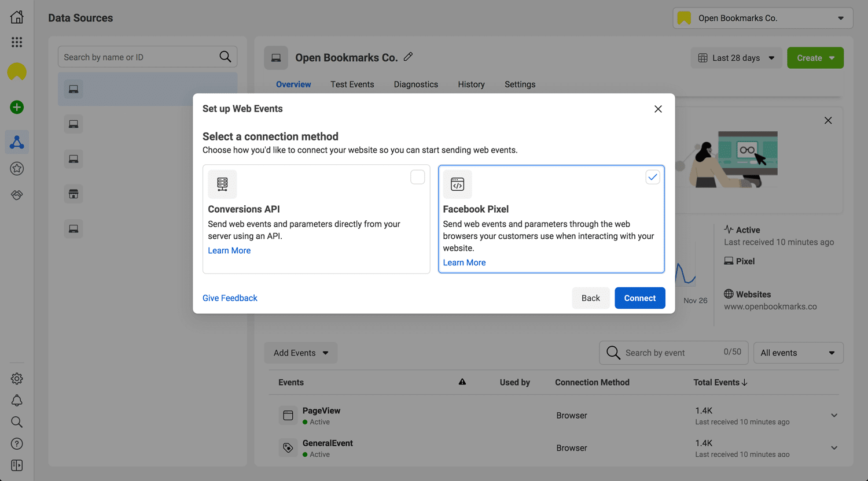Uncheck the Facebook Pixel checkbox

pyautogui.click(x=652, y=177)
